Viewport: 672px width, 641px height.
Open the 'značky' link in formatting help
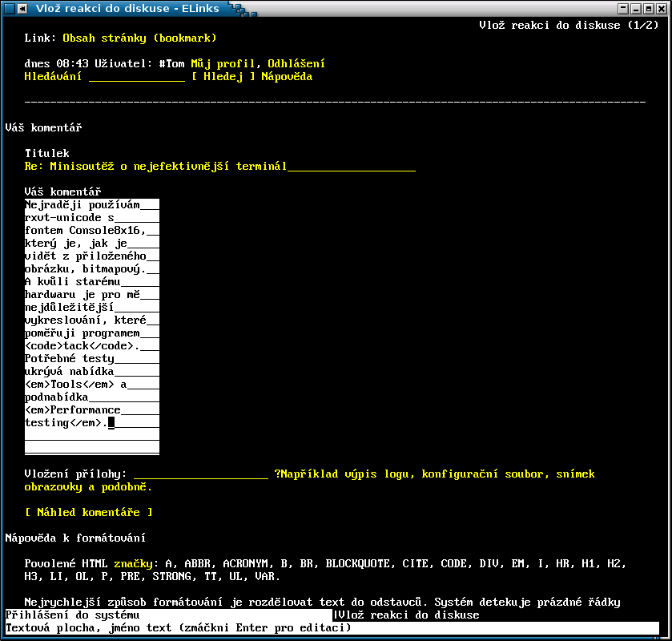click(133, 564)
